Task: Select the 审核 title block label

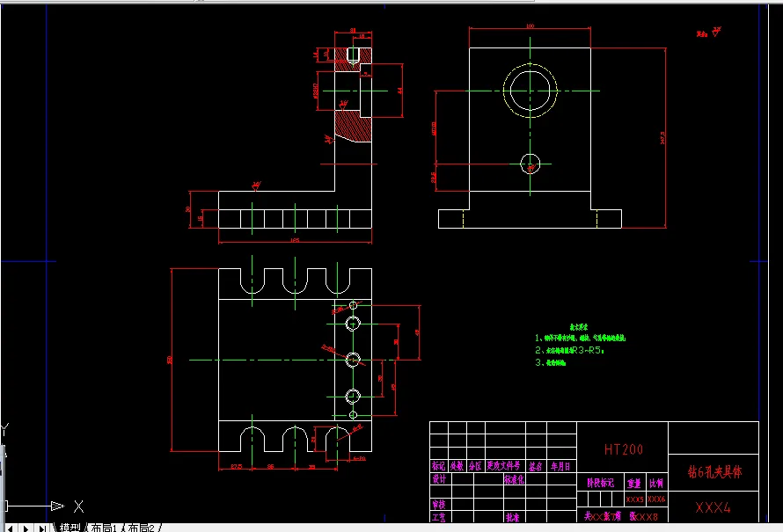Action: click(438, 505)
